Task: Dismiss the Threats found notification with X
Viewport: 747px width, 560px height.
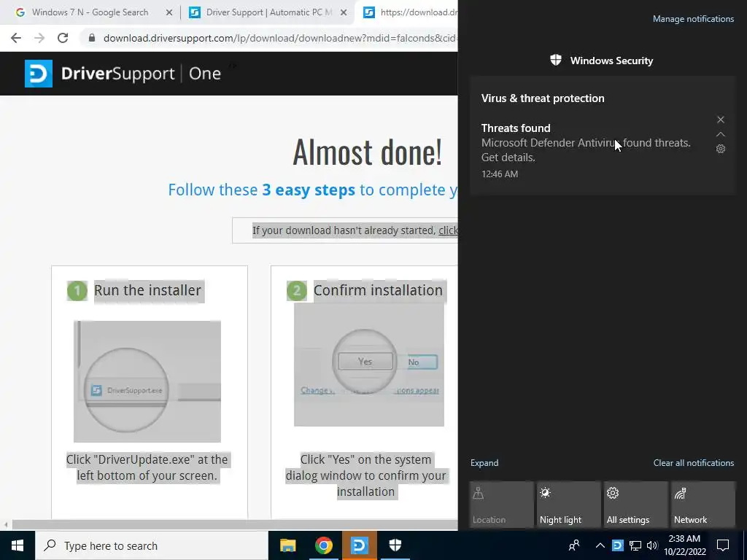Action: [720, 120]
